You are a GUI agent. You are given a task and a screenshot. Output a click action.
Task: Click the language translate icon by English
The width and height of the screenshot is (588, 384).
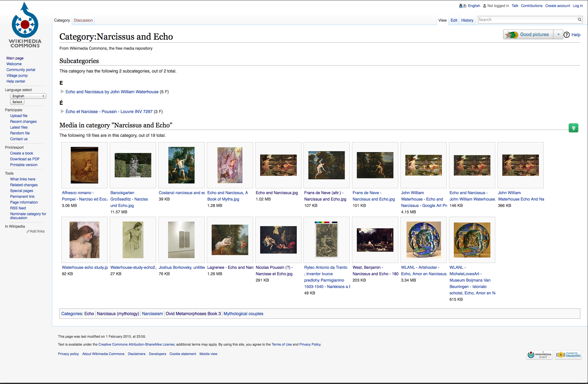click(x=462, y=6)
